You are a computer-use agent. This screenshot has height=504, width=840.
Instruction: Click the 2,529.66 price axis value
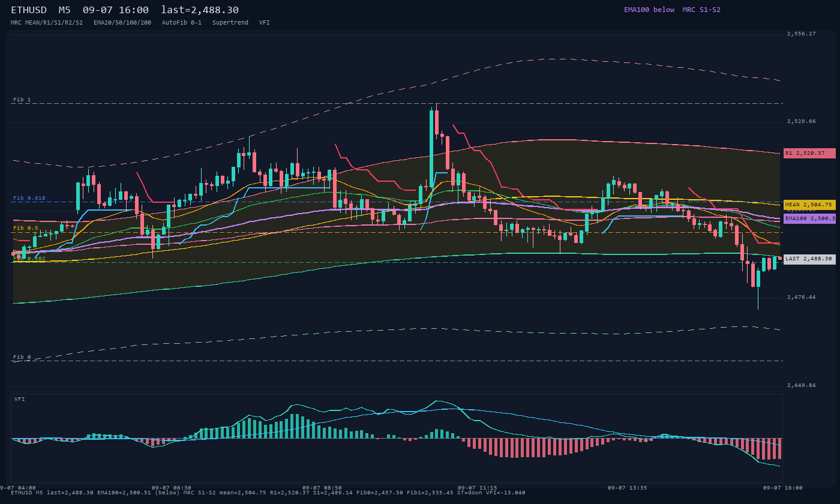coord(802,121)
